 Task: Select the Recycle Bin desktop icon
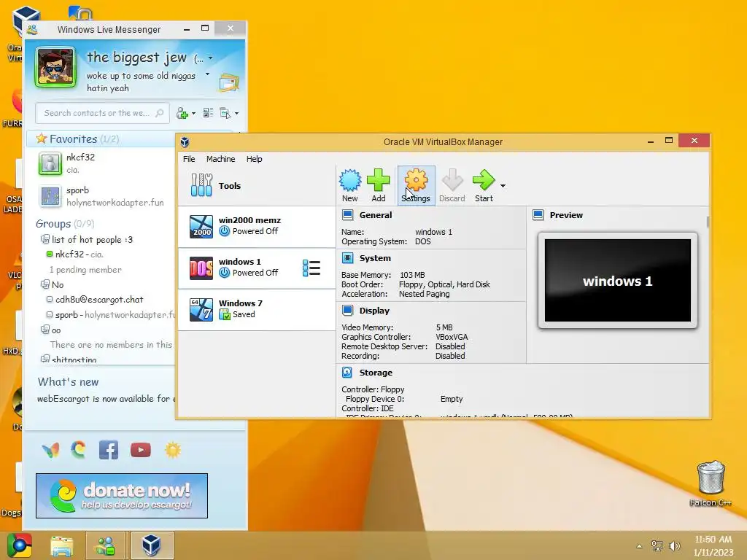[711, 483]
